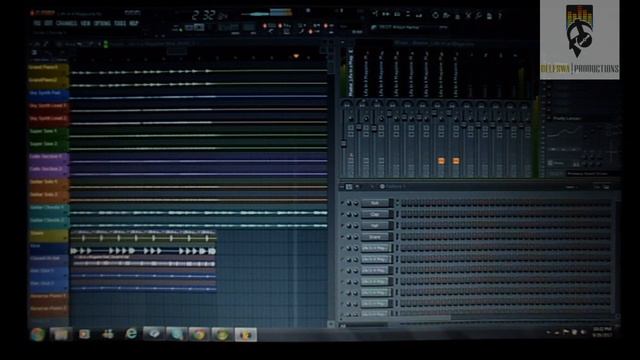The height and width of the screenshot is (360, 640).
Task: Open the HELP menu
Action: coord(134,24)
